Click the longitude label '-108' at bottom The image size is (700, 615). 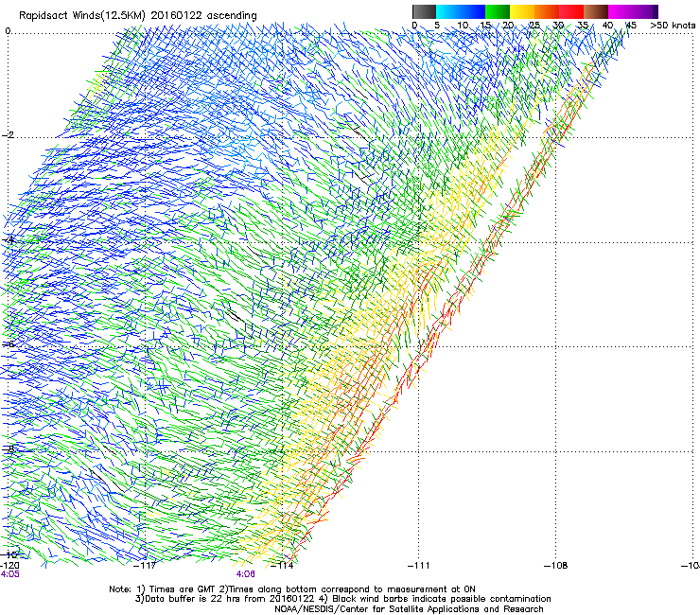[556, 566]
